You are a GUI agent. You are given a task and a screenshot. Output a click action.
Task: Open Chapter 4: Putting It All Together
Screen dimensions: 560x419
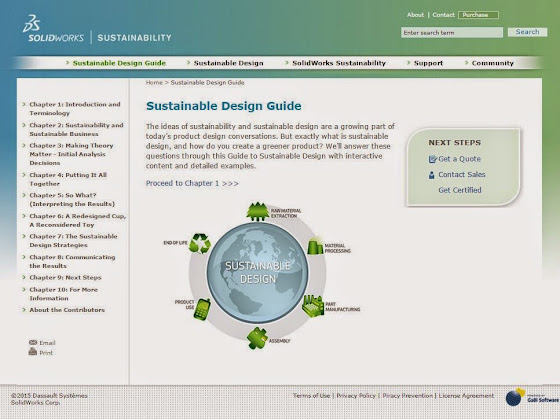coord(68,179)
